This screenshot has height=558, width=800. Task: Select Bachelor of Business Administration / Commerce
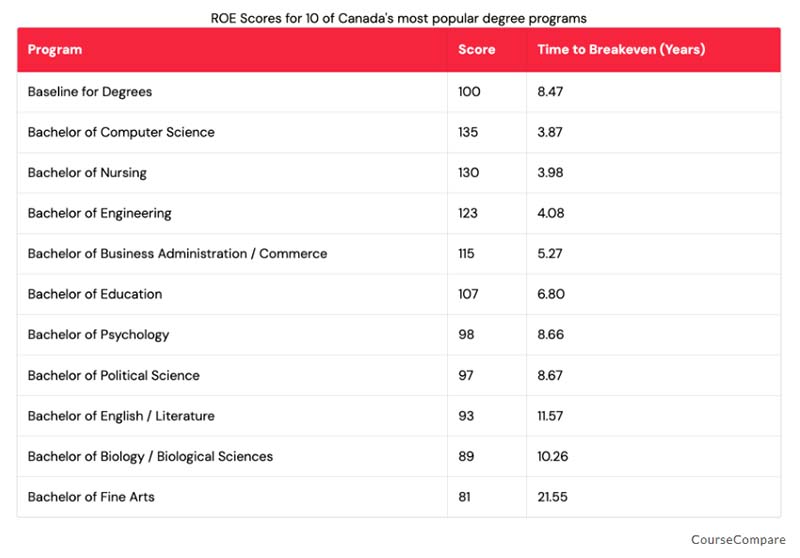(x=177, y=254)
